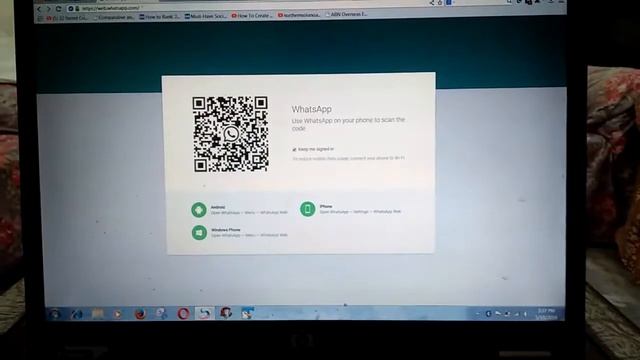Open the ABN Overseas bookmark
Image resolution: width=640 pixels, height=360 pixels.
pos(347,14)
